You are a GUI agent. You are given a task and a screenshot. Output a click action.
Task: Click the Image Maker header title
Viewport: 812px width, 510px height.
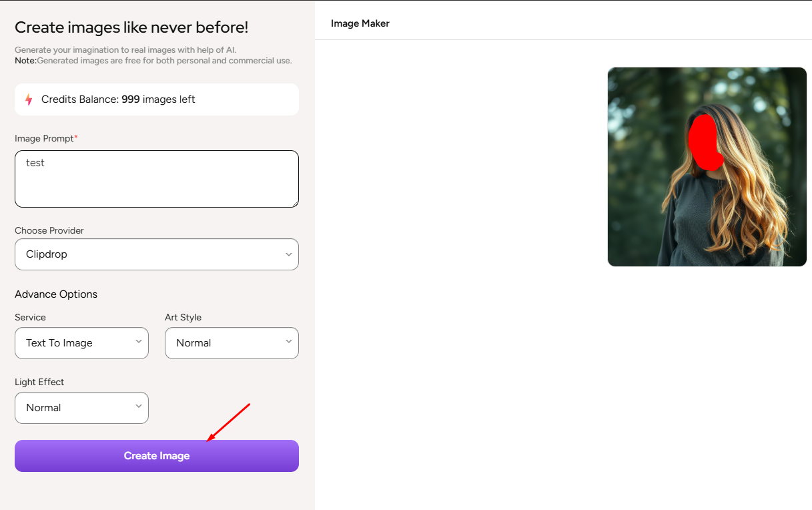tap(360, 23)
